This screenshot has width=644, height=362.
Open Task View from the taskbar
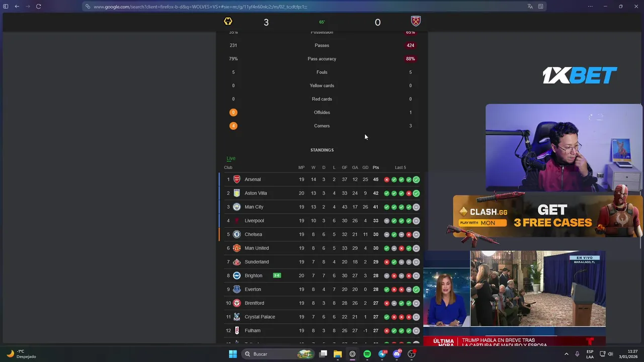(x=324, y=354)
